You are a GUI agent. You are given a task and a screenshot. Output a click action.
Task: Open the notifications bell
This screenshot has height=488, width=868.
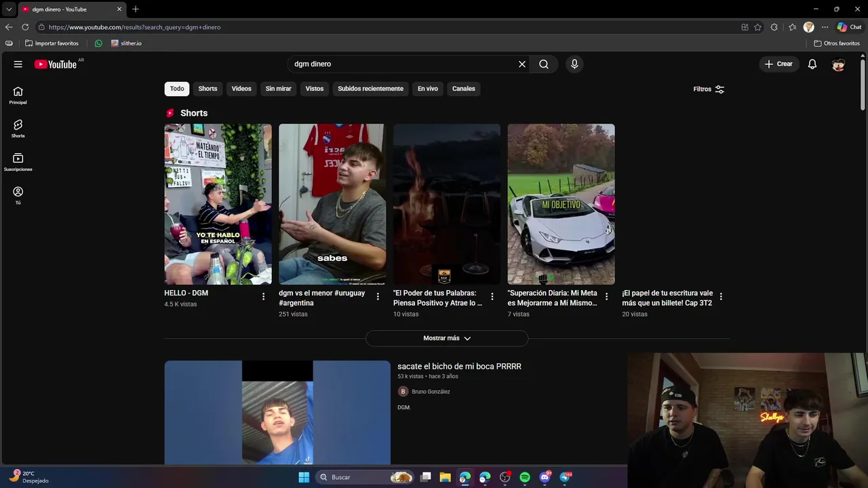812,64
